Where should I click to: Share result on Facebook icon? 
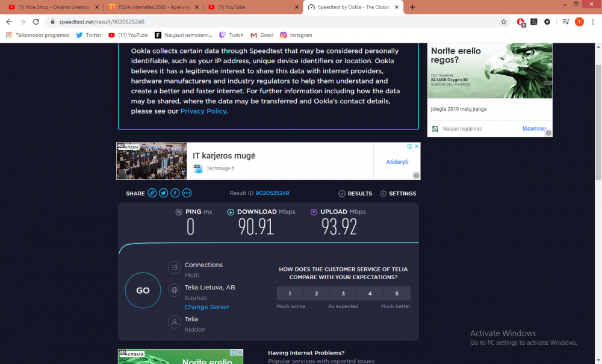[175, 193]
